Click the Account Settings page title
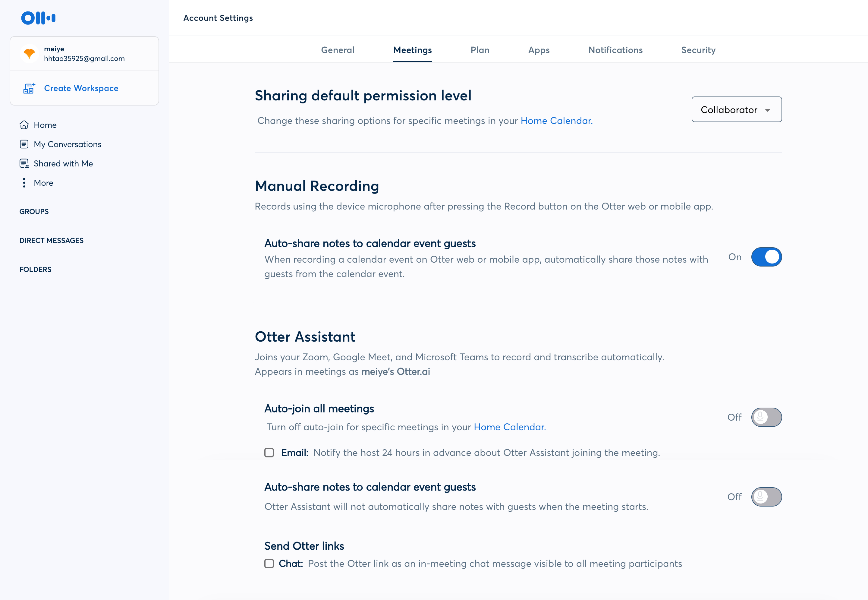The width and height of the screenshot is (868, 600). click(x=218, y=18)
